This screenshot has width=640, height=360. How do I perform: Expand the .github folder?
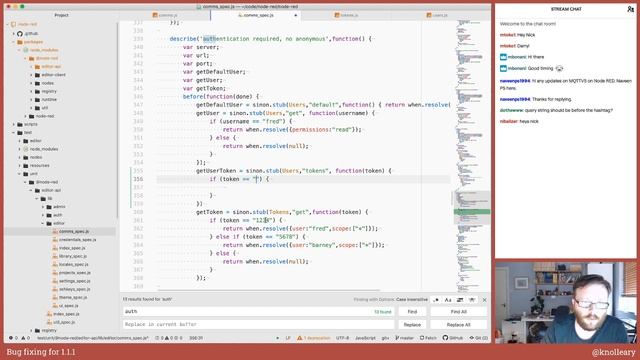13,33
